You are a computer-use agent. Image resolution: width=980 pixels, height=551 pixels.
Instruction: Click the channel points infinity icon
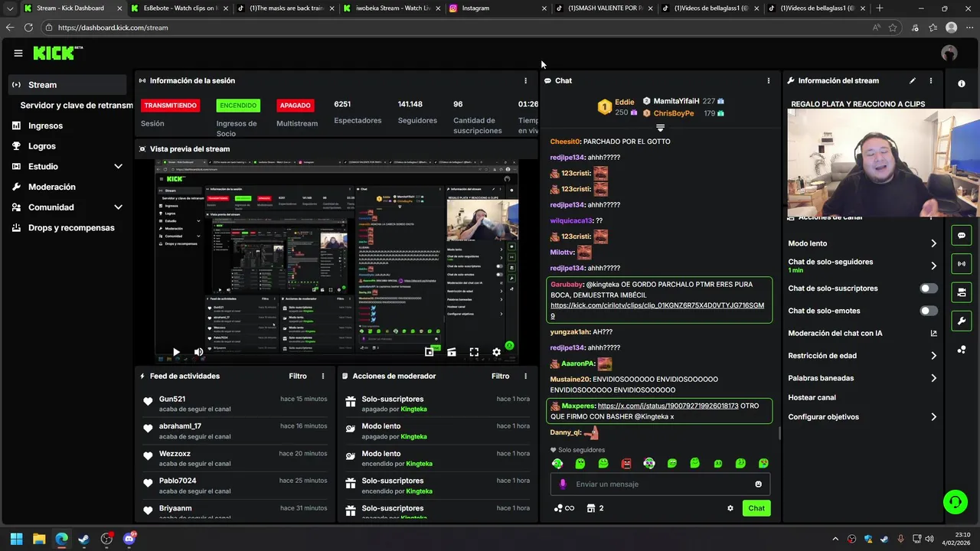(x=564, y=508)
